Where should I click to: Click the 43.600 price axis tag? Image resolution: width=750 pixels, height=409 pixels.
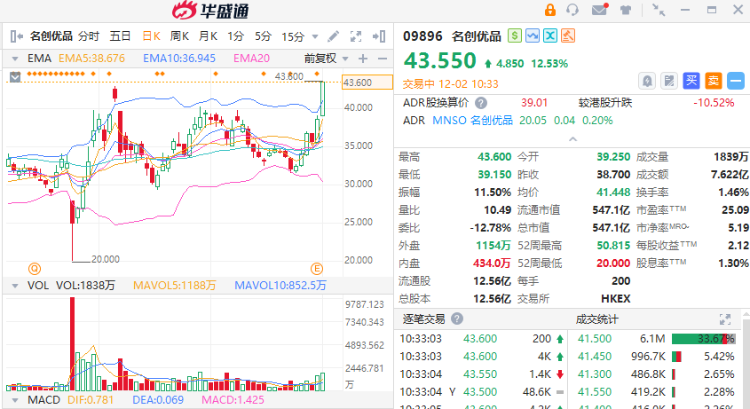pyautogui.click(x=367, y=82)
